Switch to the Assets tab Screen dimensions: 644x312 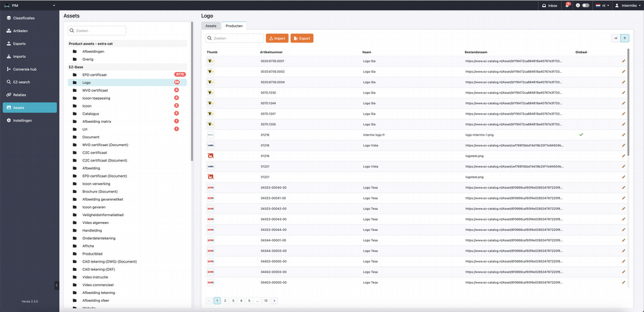click(211, 26)
